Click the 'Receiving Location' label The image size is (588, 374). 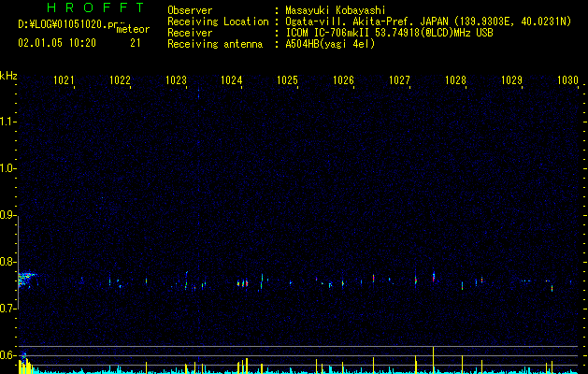[218, 22]
